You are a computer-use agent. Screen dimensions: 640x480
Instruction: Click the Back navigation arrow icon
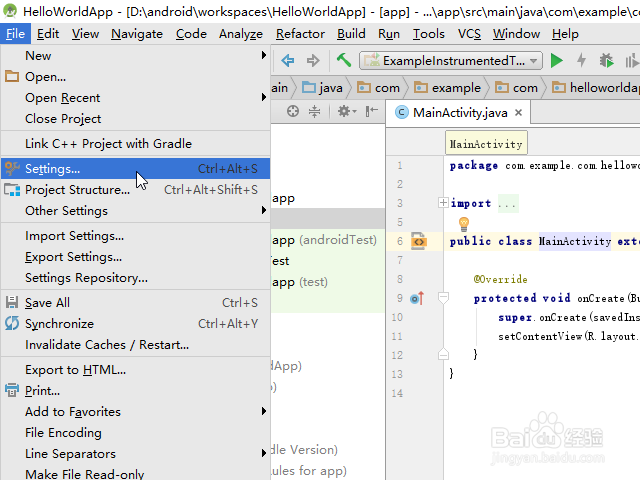(x=288, y=61)
